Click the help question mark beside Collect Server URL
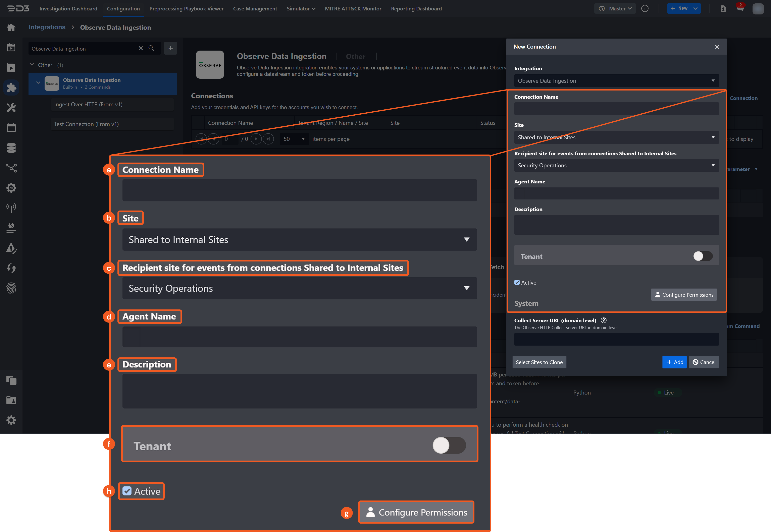The width and height of the screenshot is (771, 532). pyautogui.click(x=603, y=320)
